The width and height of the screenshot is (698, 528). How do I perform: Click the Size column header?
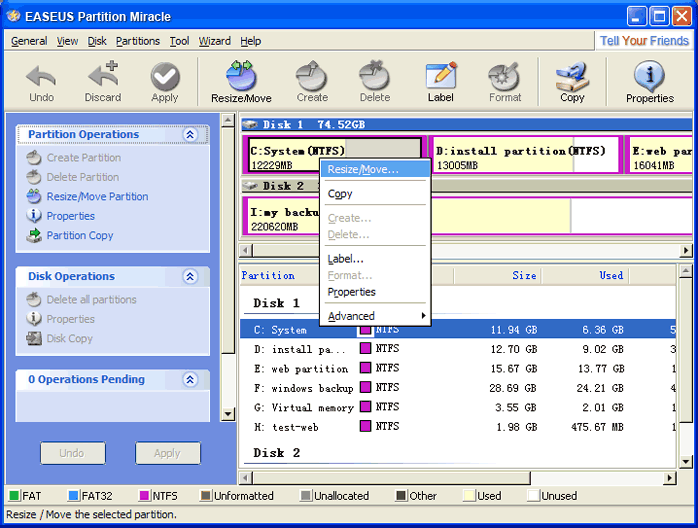pos(524,276)
